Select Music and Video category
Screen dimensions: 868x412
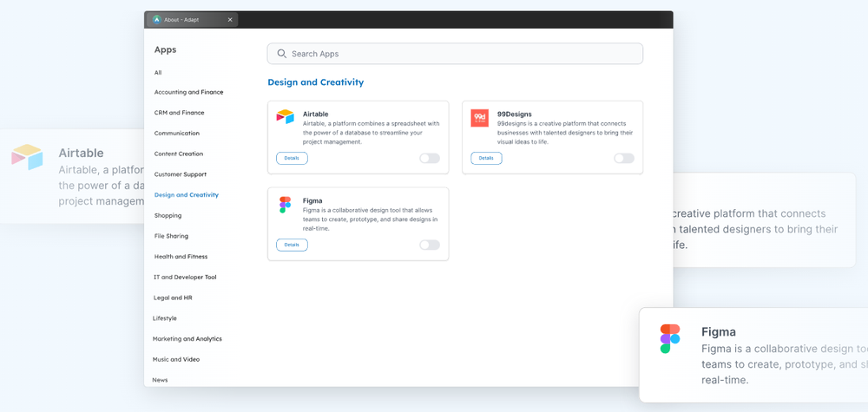[176, 359]
